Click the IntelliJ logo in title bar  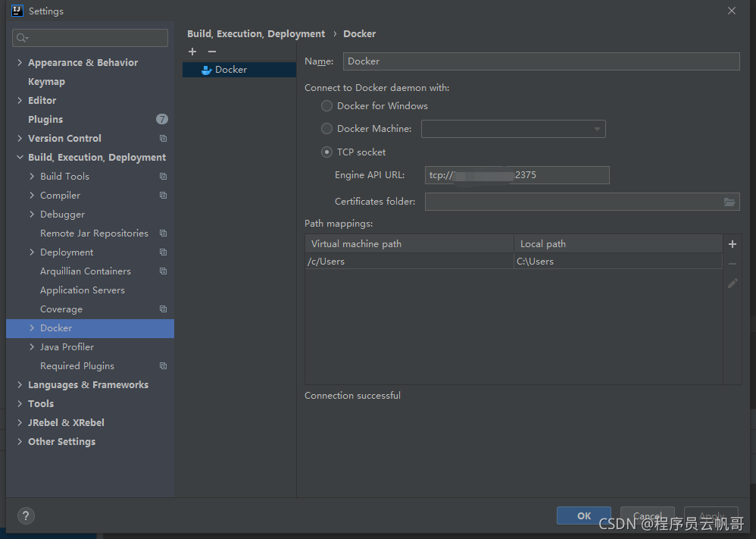click(17, 11)
